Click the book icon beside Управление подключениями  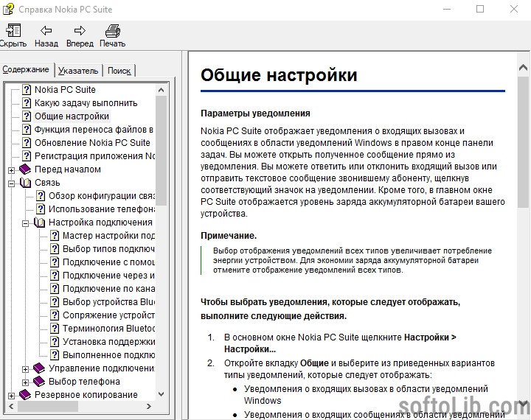pos(39,368)
